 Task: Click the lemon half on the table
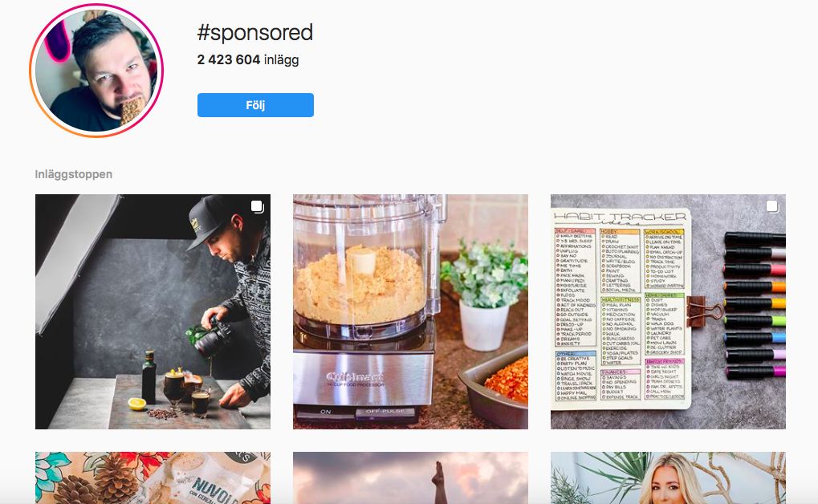[137, 404]
